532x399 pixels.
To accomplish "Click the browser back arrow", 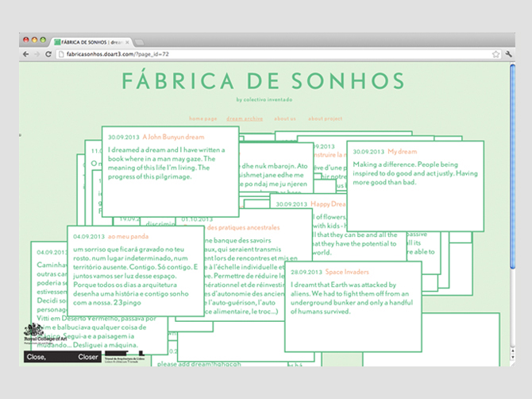I will 25,54.
